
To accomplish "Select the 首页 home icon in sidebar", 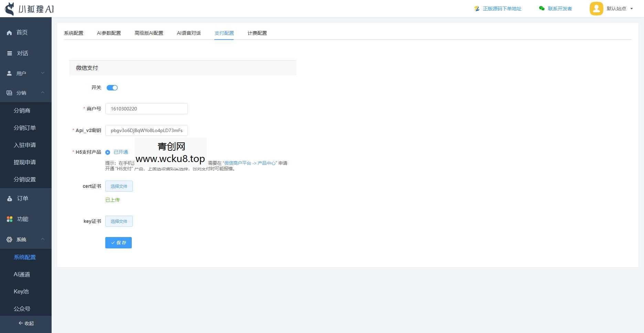I will tap(9, 32).
